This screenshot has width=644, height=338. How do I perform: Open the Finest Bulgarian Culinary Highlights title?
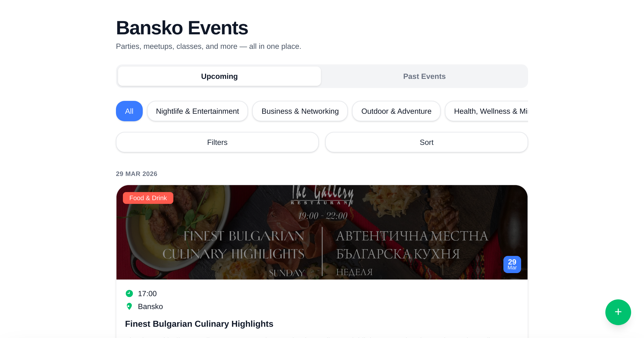[199, 324]
